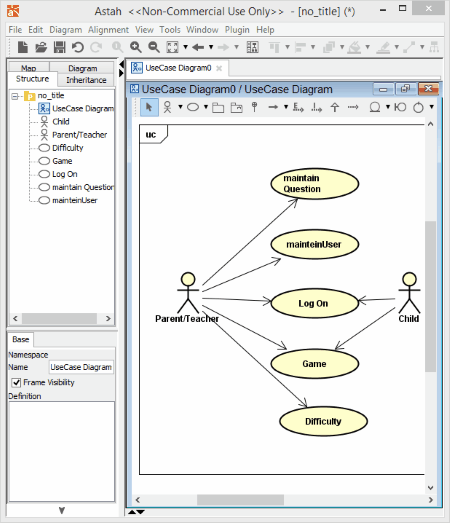Toggle the Frame Visibility checkbox
Screen dimensions: 450x523
(x=16, y=382)
